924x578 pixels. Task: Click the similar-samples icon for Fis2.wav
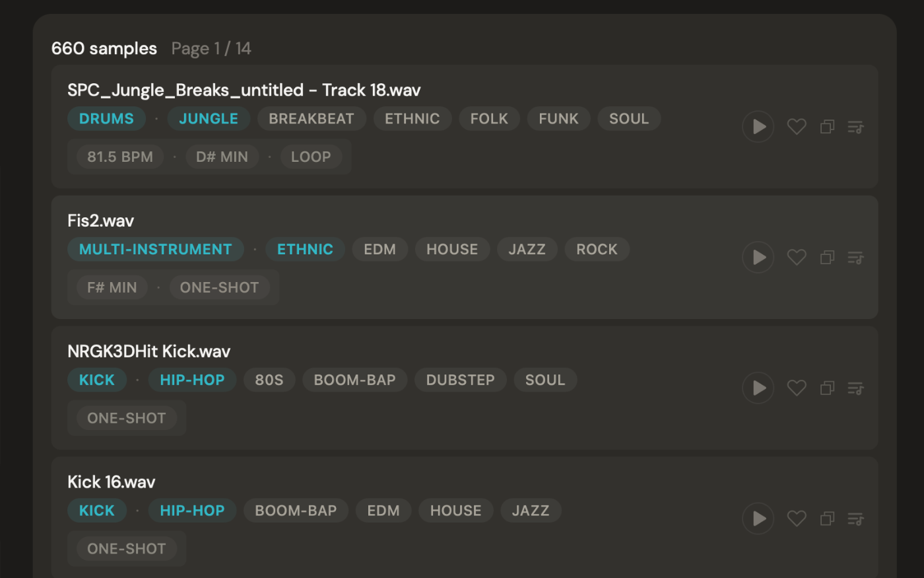pyautogui.click(x=827, y=257)
